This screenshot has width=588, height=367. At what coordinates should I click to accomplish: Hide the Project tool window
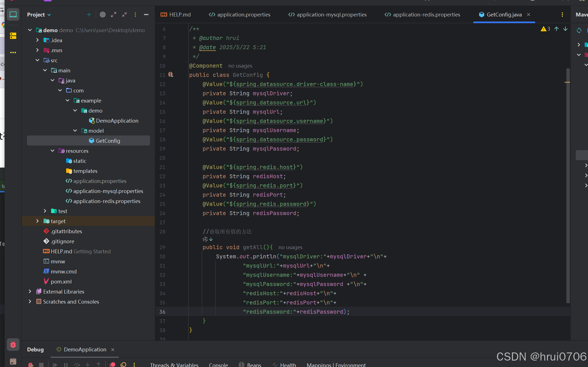coord(146,15)
